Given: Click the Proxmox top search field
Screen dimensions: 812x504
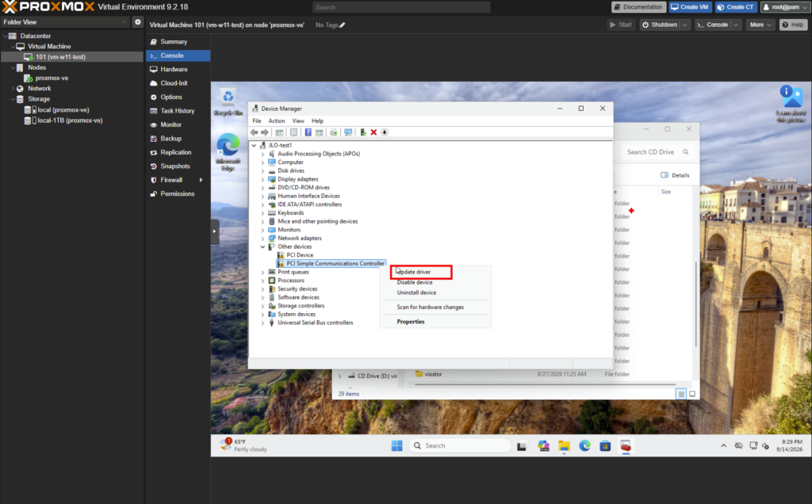Looking at the screenshot, I should pyautogui.click(x=400, y=7).
